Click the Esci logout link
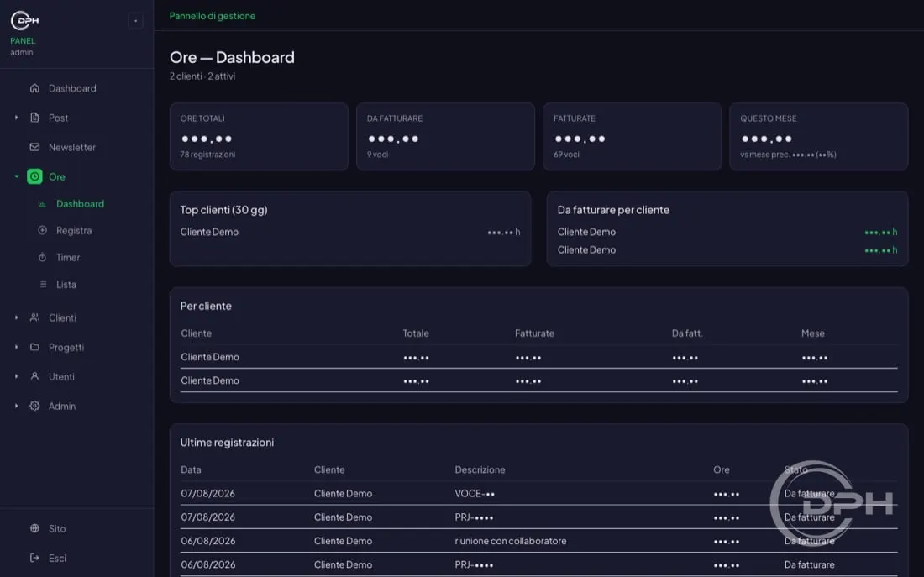Screen dimensions: 924x577 tap(57, 559)
